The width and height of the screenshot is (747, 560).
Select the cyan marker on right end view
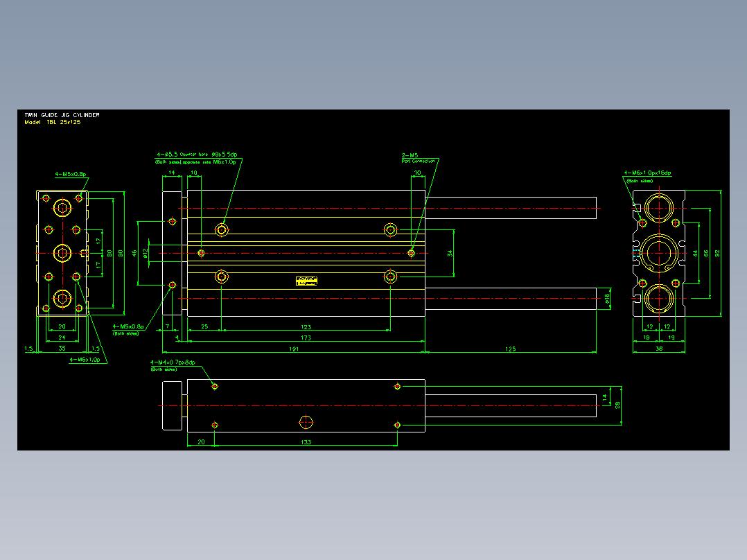pos(636,254)
